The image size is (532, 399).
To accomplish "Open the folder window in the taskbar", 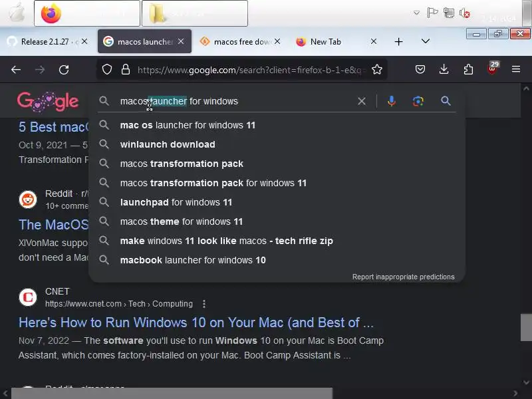I will [x=195, y=13].
